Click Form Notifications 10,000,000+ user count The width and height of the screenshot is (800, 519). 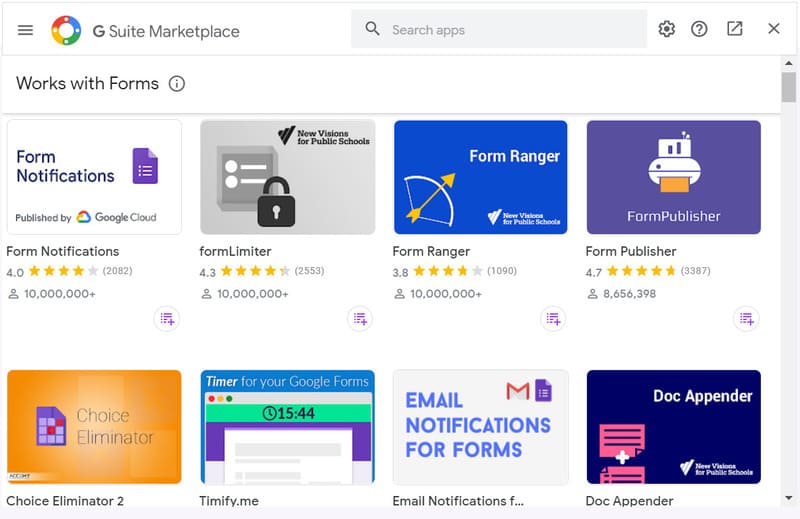60,294
